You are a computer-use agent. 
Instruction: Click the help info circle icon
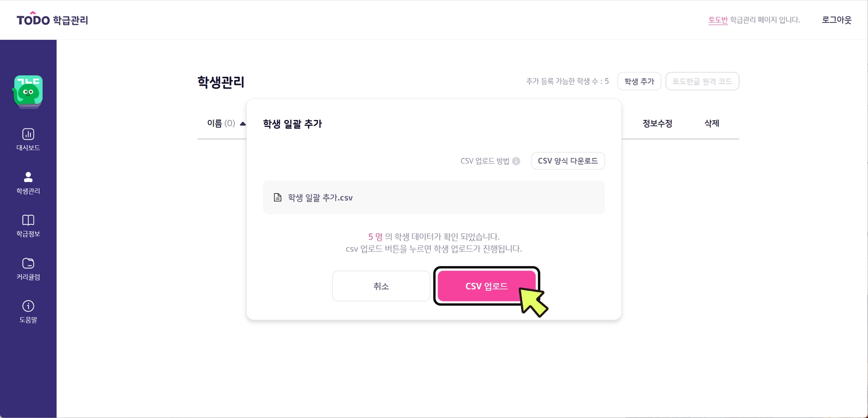pos(28,306)
